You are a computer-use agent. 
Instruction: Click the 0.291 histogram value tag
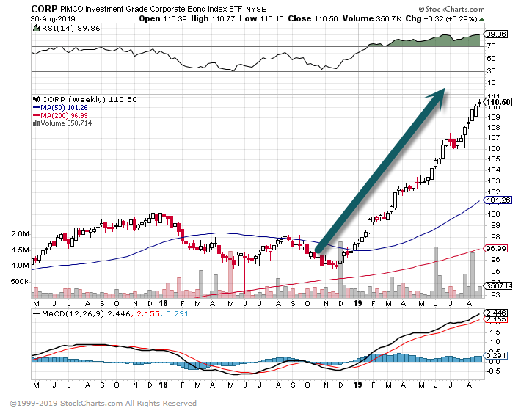[x=496, y=356]
